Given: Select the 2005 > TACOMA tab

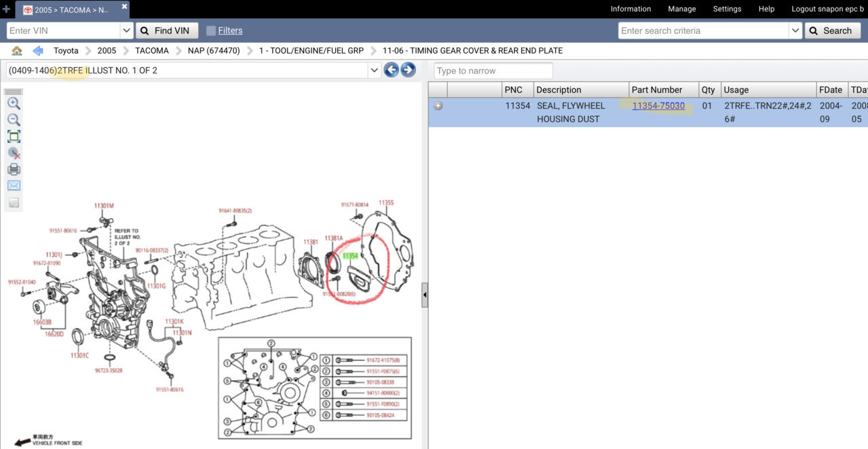Looking at the screenshot, I should pyautogui.click(x=71, y=10).
